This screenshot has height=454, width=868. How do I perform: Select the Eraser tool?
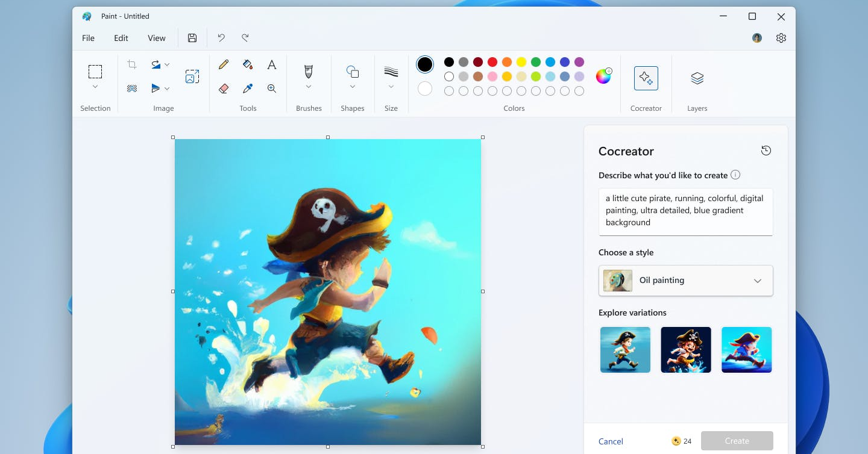pos(224,89)
